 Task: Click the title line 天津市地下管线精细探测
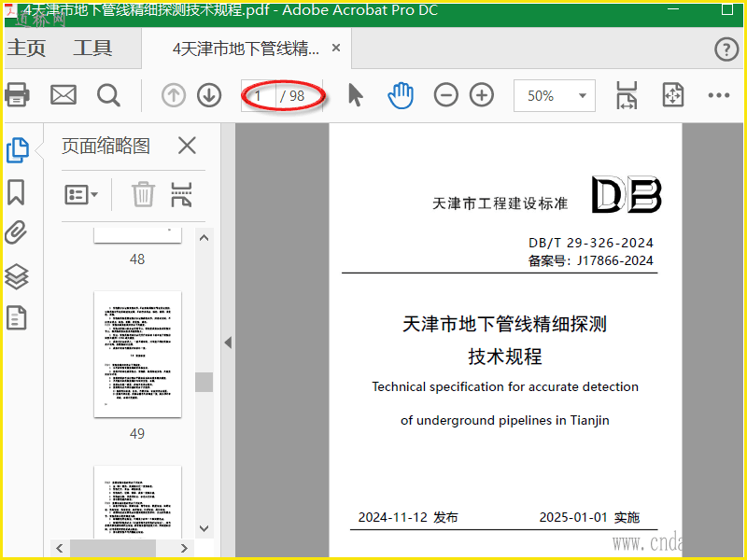pos(504,324)
